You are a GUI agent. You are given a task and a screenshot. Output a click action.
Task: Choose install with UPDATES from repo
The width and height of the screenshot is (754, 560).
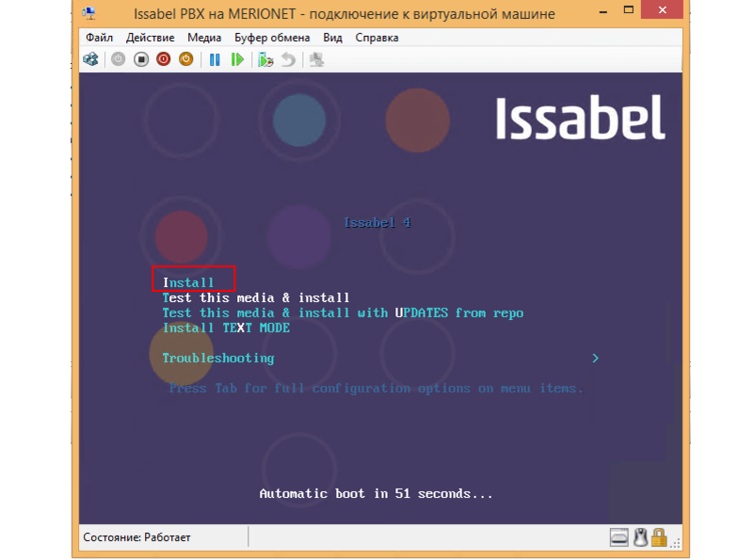click(343, 312)
